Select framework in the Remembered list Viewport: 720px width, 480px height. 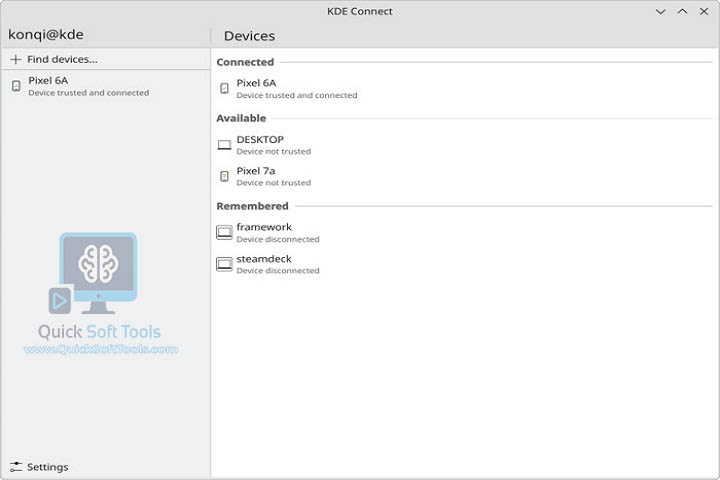click(x=464, y=232)
